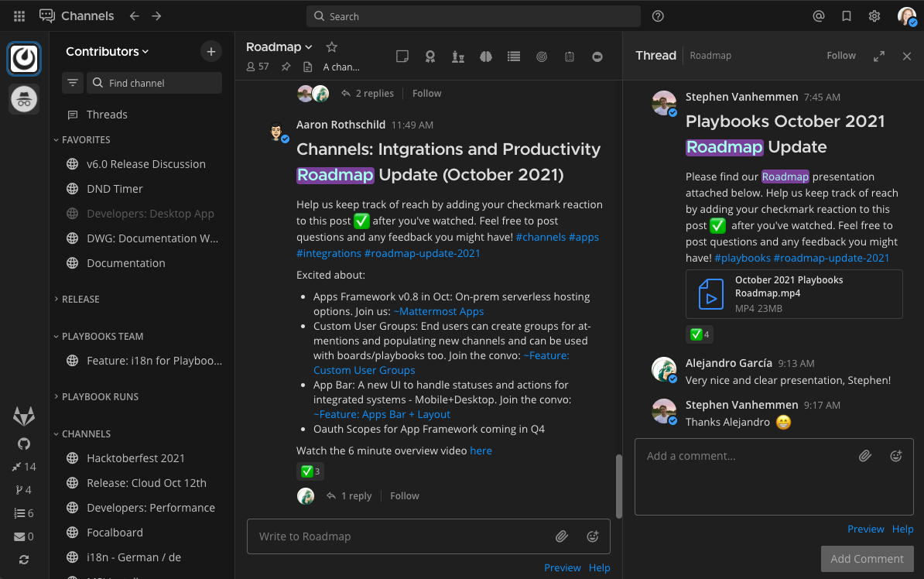The width and height of the screenshot is (924, 579).
Task: Open saved messages via the bookmark icon
Action: (846, 15)
